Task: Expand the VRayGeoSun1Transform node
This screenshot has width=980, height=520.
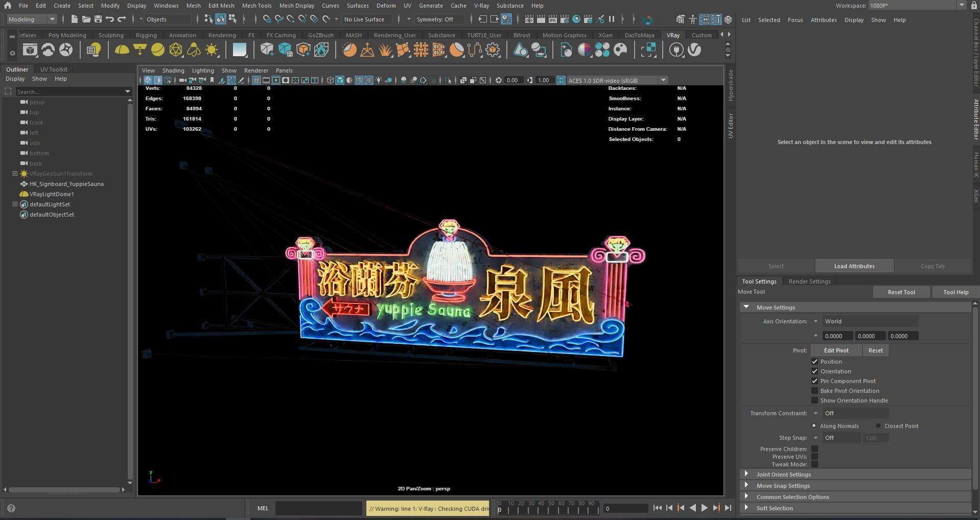Action: click(15, 174)
